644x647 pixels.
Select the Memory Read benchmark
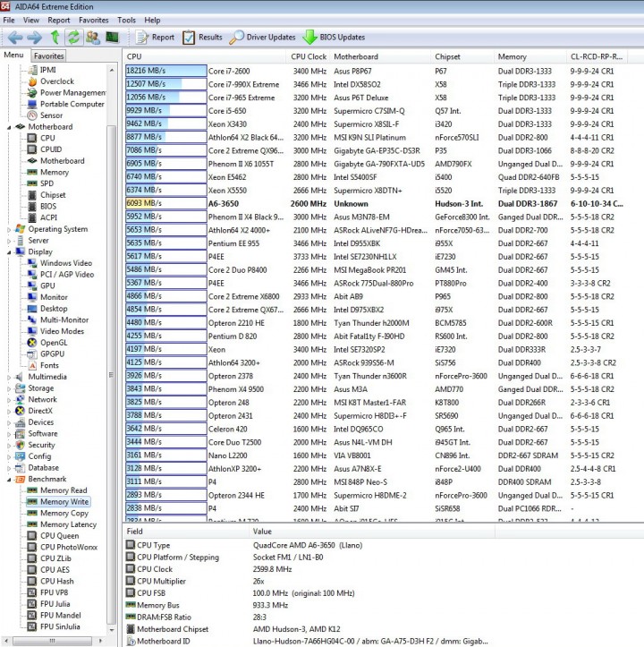64,490
